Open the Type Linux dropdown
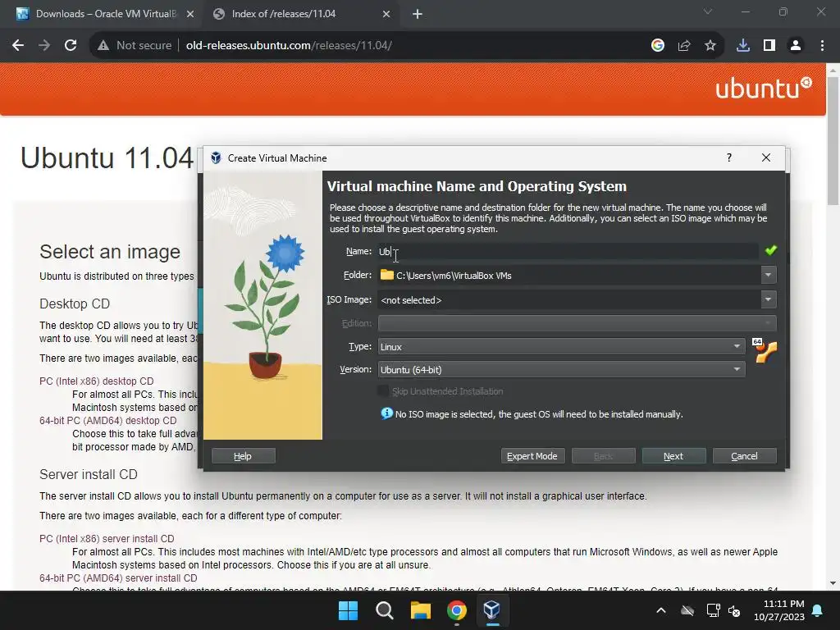The height and width of the screenshot is (630, 840). [561, 347]
